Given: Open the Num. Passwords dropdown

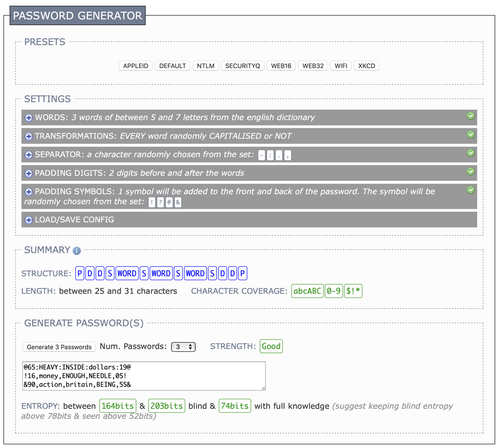Looking at the screenshot, I should point(183,347).
